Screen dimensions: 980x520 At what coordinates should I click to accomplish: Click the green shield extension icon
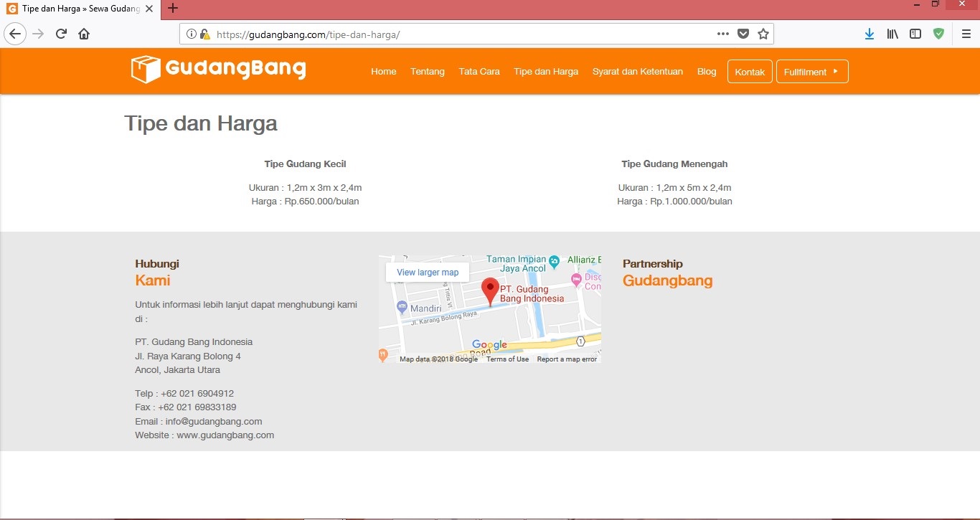938,34
